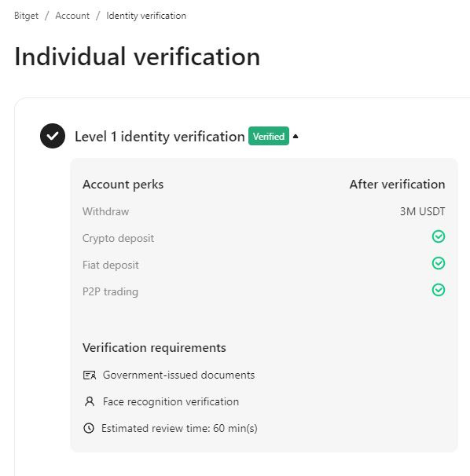Viewport: 470px width, 476px height.
Task: Click the Identity verification breadcrumb item
Action: point(146,16)
